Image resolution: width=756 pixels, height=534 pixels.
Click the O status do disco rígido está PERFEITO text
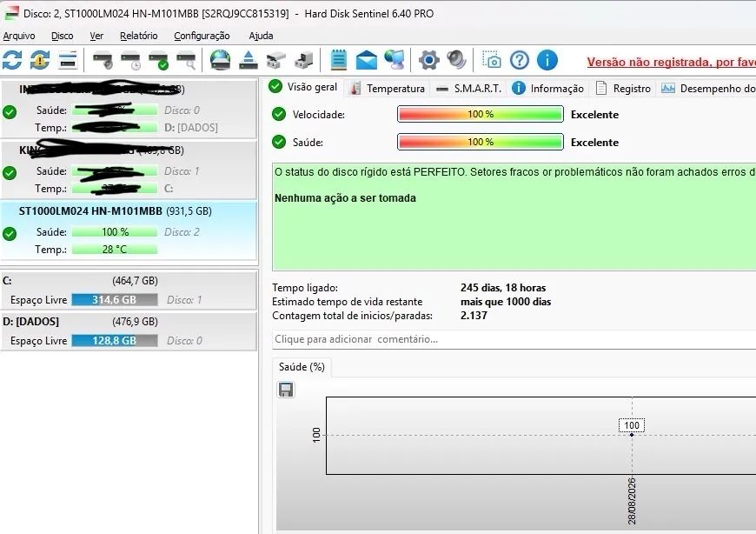click(370, 171)
